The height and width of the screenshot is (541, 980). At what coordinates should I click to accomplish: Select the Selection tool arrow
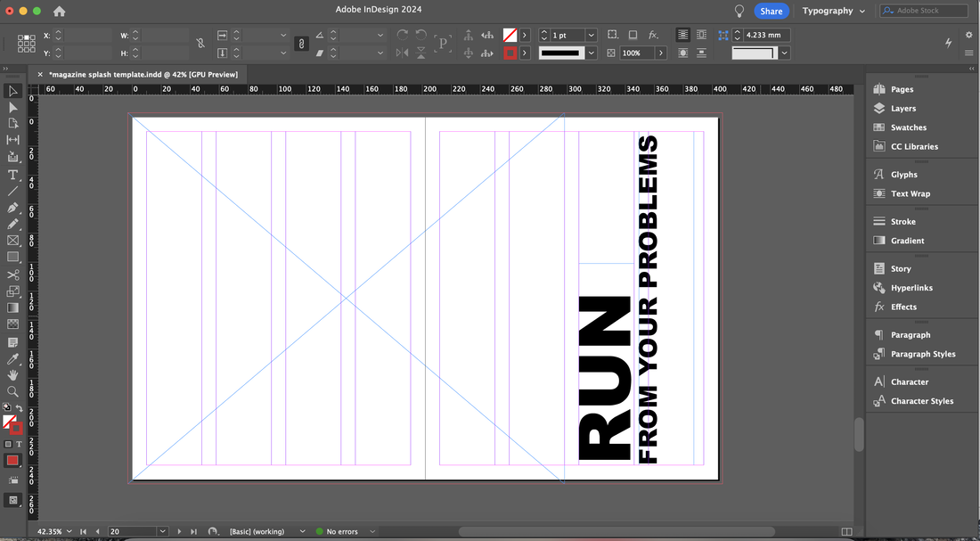pyautogui.click(x=12, y=91)
